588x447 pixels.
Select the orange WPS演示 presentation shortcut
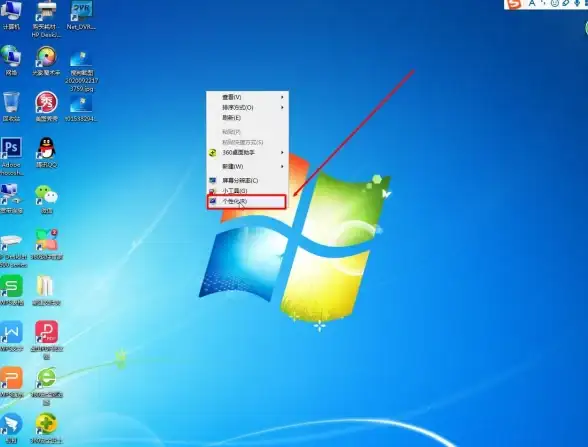(12, 382)
